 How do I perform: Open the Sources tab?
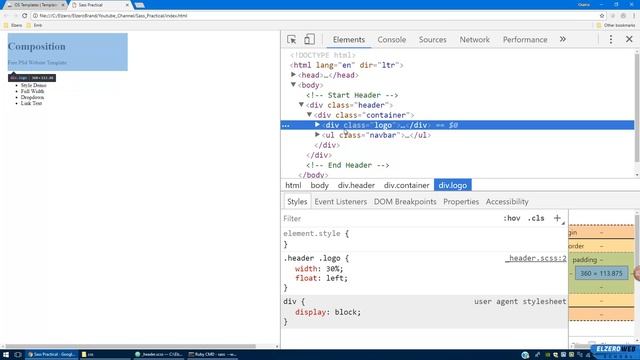pyautogui.click(x=433, y=40)
